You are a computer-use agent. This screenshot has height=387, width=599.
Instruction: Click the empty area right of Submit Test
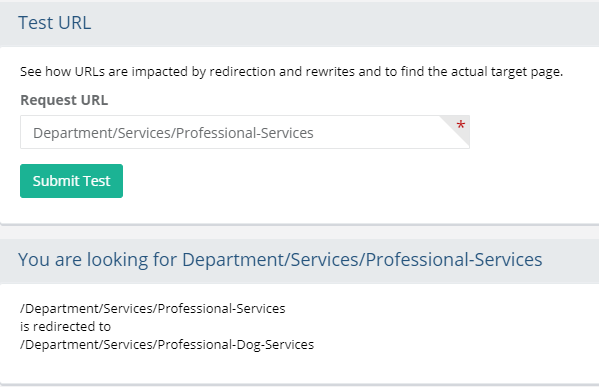[344, 181]
